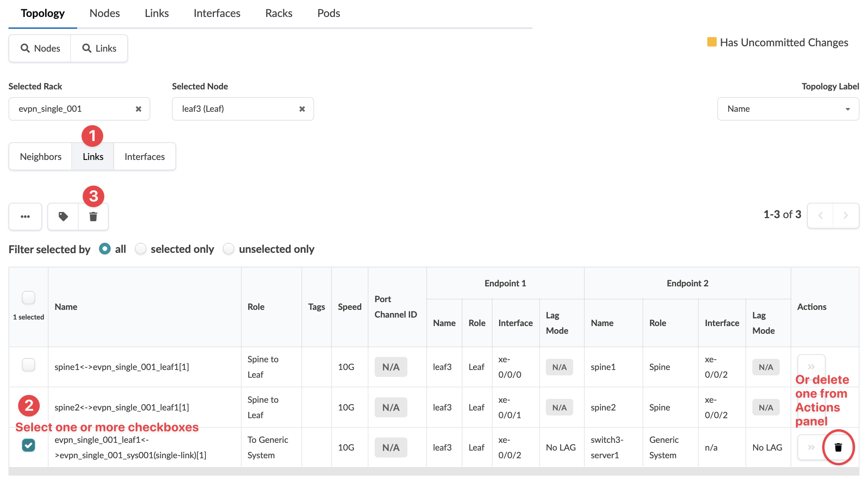Screen dimensions: 868x481
Task: Click the yellow Has Uncommitted Changes swatch
Action: (x=712, y=42)
